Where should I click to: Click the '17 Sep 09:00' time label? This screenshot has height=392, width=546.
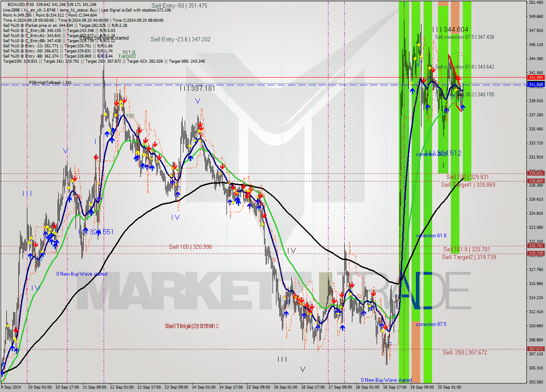tap(340, 387)
